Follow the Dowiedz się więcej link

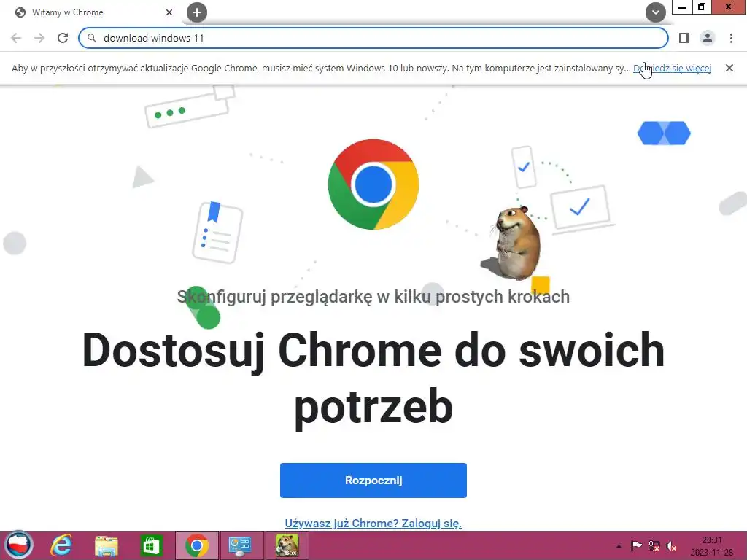(x=672, y=68)
